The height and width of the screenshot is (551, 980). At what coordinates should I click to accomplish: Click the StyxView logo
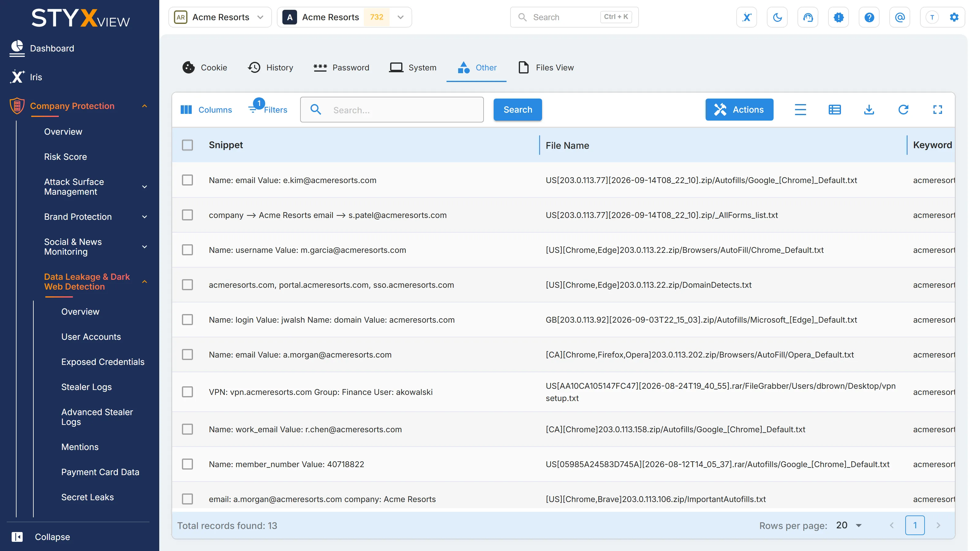pos(80,18)
